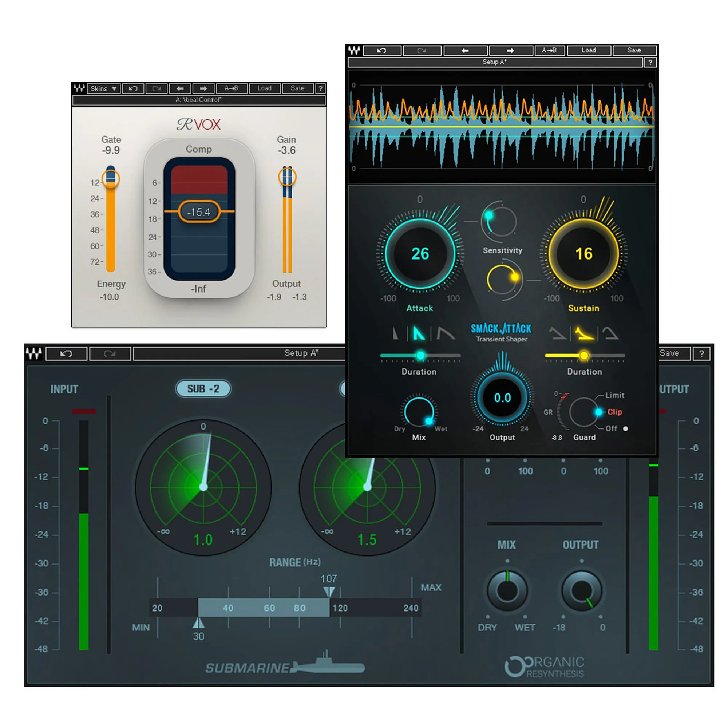Load next preset in Smack Attack

tap(511, 51)
